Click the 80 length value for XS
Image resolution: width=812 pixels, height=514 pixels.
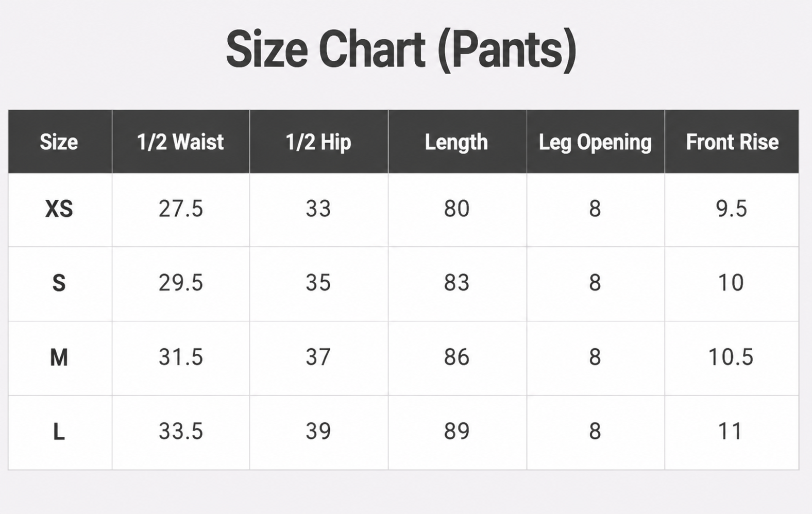(456, 209)
